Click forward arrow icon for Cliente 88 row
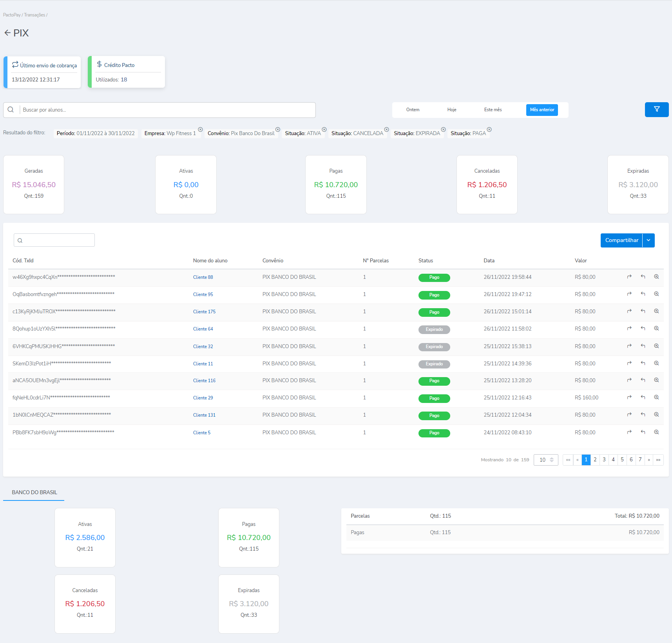 coord(629,277)
